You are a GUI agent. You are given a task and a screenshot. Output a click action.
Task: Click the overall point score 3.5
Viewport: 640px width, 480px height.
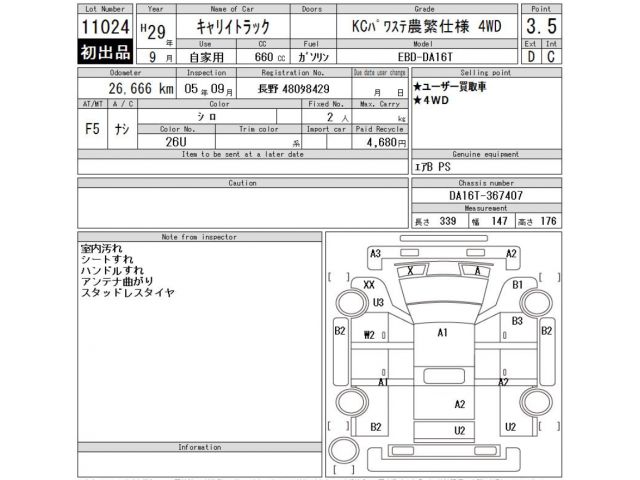point(541,27)
